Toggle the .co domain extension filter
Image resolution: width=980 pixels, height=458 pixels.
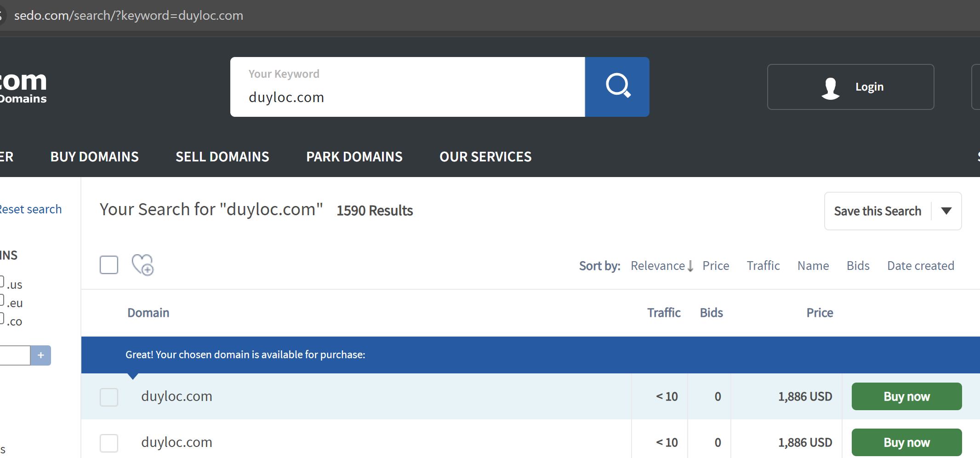(x=1, y=318)
